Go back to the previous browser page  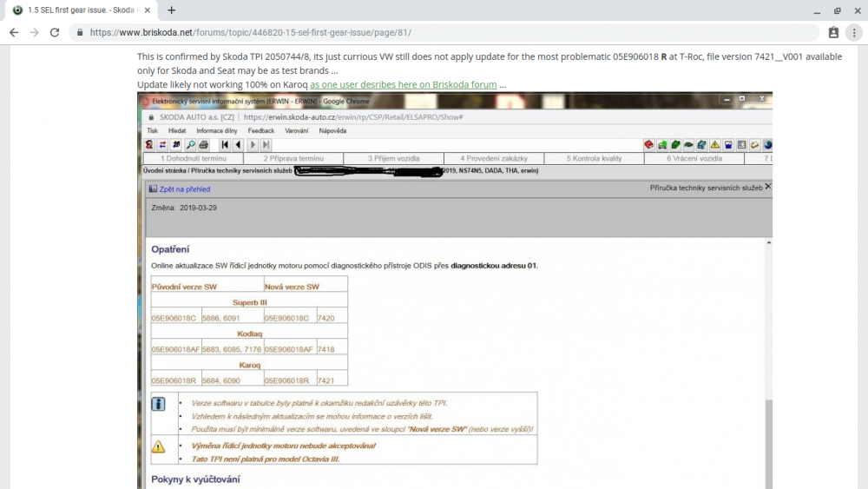tap(14, 33)
